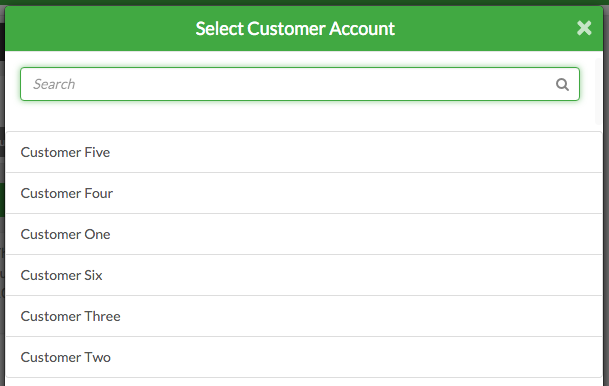Pick Customer One account

point(304,234)
